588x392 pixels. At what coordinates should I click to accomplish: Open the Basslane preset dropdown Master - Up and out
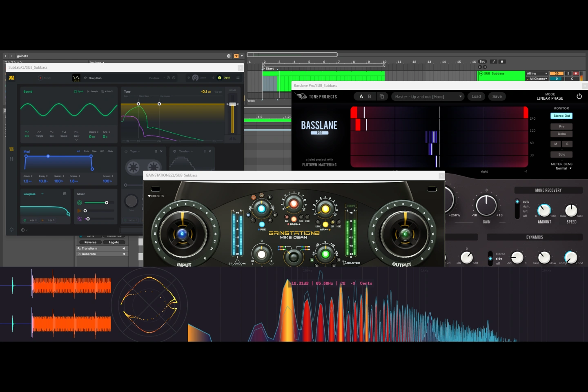428,97
